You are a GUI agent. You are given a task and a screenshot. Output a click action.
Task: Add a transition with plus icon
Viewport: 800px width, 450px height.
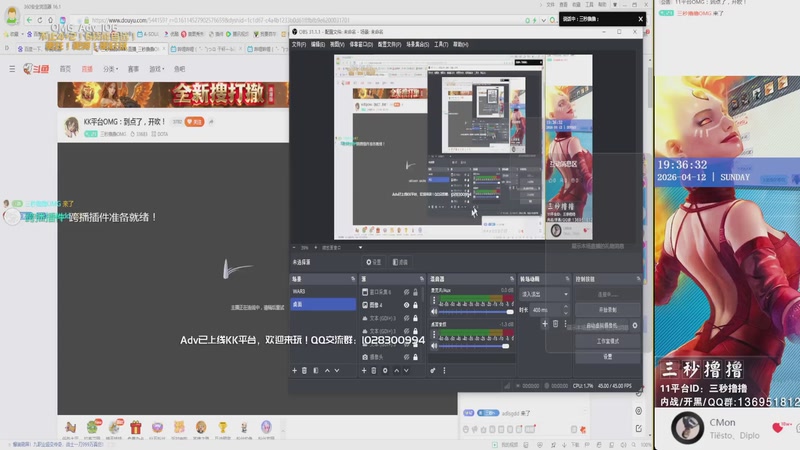pyautogui.click(x=545, y=323)
